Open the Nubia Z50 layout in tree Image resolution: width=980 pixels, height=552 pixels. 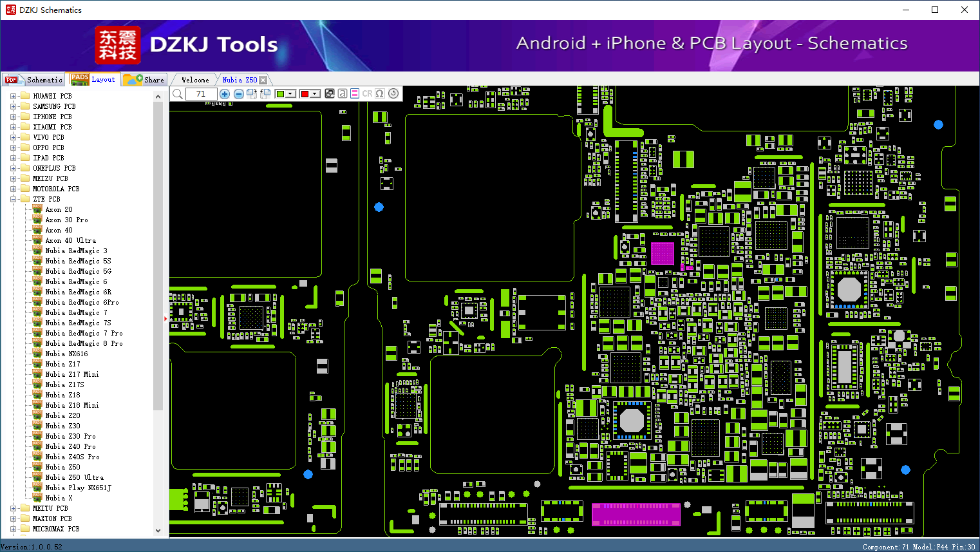[62, 467]
